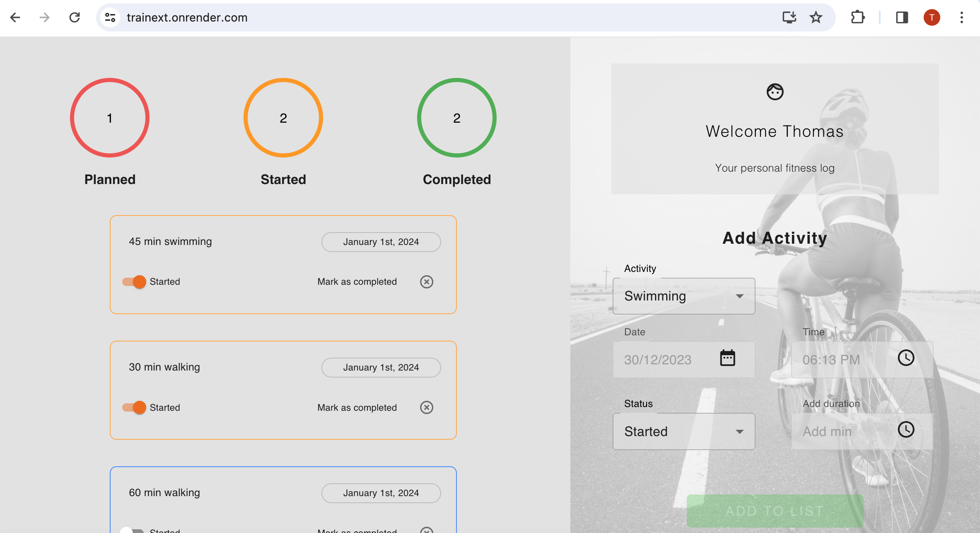Click the green Completed counter circle

(x=456, y=118)
